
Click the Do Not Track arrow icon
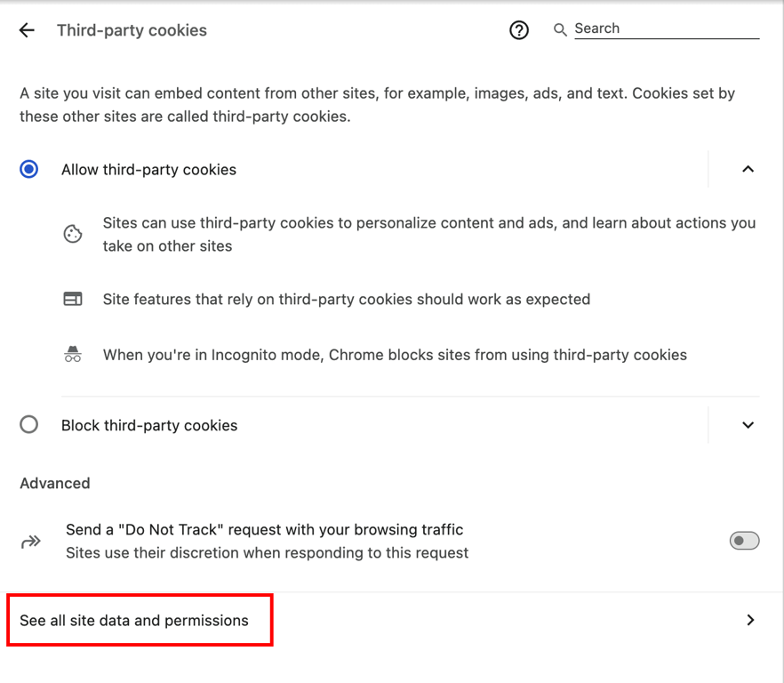[31, 541]
